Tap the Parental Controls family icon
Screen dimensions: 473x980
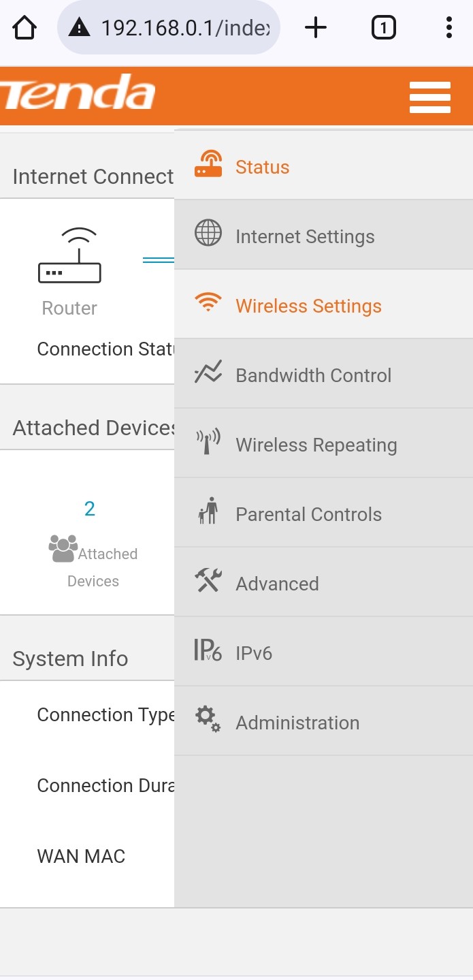(208, 511)
